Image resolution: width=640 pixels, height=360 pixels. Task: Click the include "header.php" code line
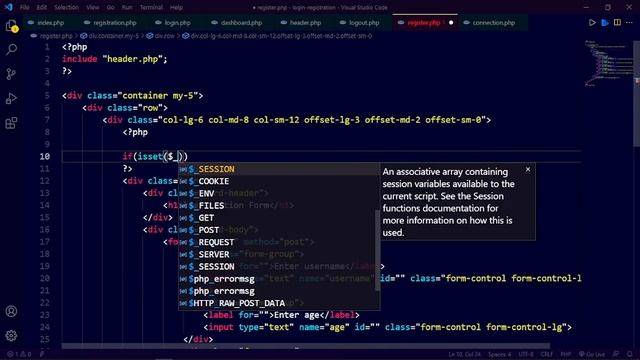coord(115,59)
